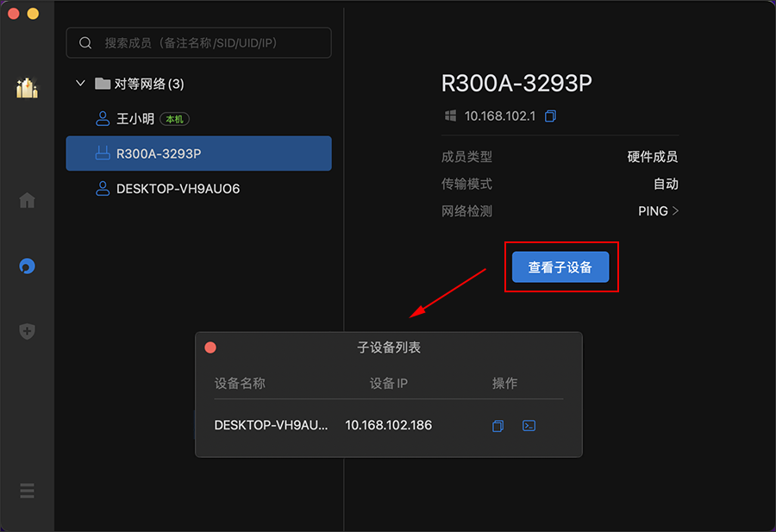The height and width of the screenshot is (532, 776).
Task: Click the 查看子设备 button
Action: point(560,267)
